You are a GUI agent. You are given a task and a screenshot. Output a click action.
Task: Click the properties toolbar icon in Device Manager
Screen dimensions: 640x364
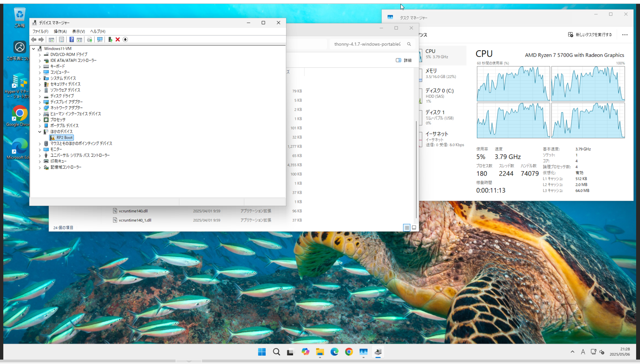click(61, 39)
